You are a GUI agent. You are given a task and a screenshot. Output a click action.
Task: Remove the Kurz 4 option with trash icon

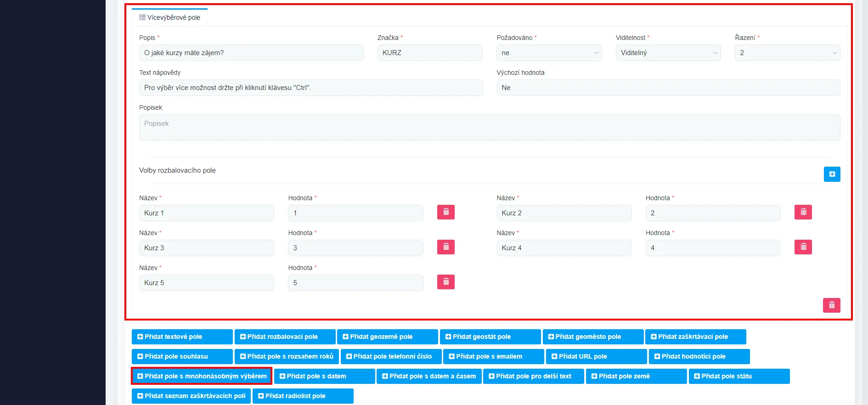803,247
